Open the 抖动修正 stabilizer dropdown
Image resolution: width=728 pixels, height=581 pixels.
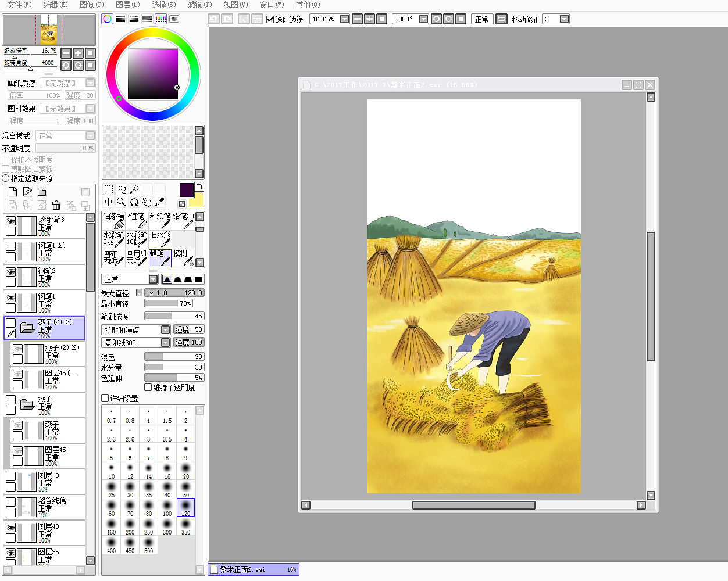click(564, 19)
